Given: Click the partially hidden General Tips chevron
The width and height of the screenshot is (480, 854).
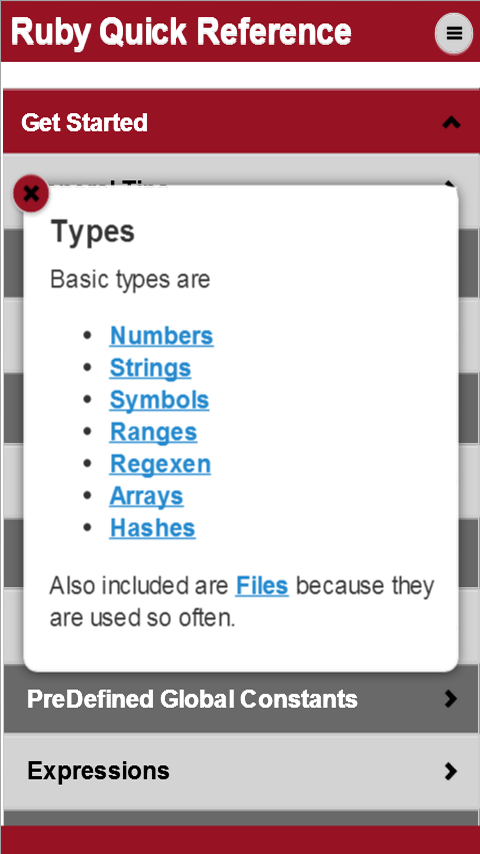Looking at the screenshot, I should click(450, 184).
